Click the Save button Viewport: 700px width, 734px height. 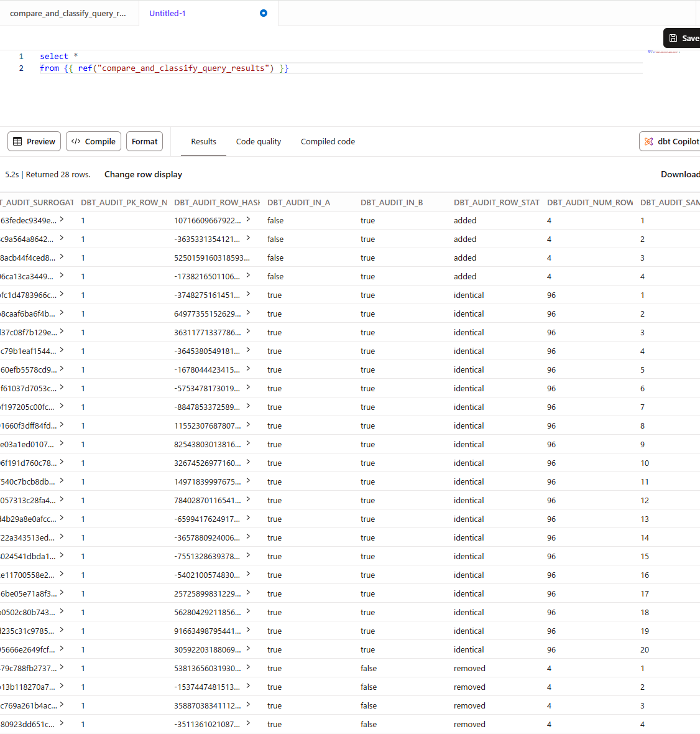coord(682,38)
